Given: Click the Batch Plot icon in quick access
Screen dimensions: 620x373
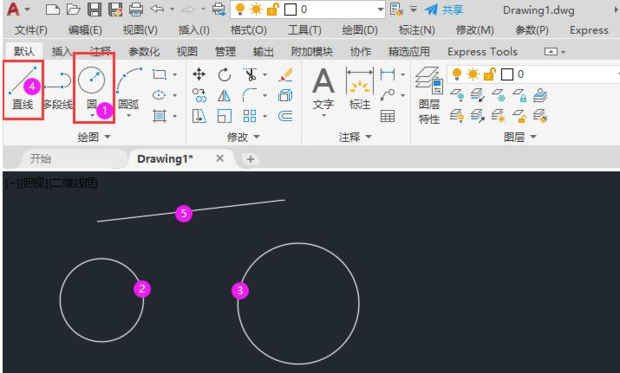Looking at the screenshot, I should click(x=219, y=9).
